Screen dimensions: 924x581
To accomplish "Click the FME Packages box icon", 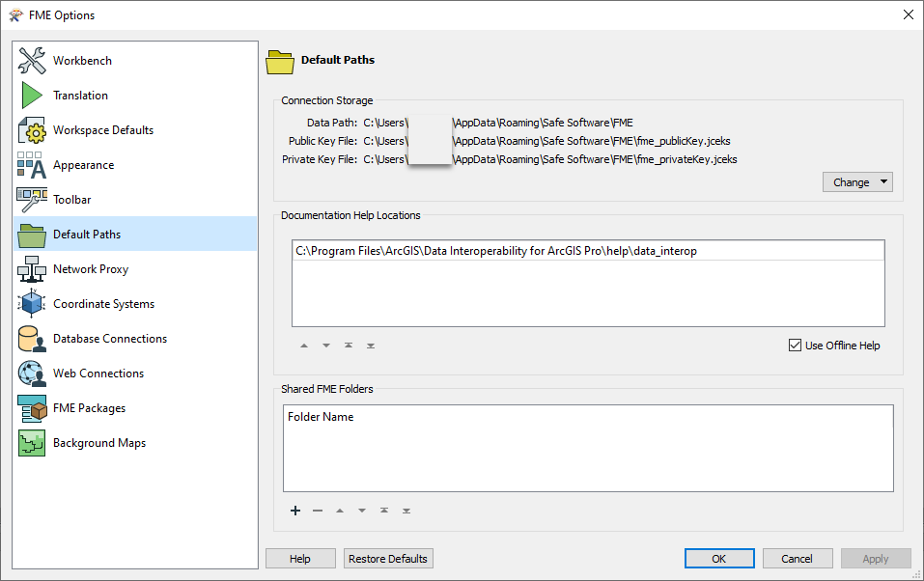I will [32, 408].
